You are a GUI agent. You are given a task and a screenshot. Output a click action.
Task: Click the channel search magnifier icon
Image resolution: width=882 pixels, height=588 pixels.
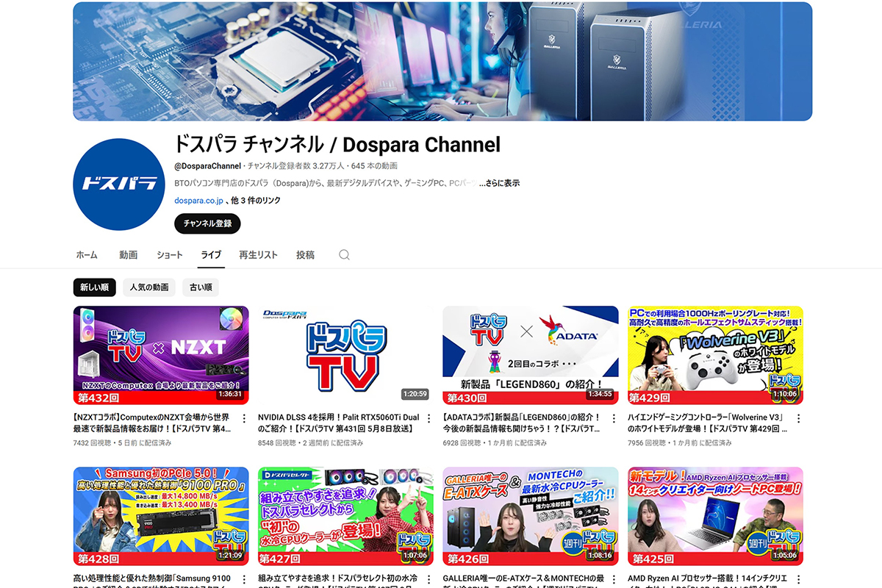344,255
